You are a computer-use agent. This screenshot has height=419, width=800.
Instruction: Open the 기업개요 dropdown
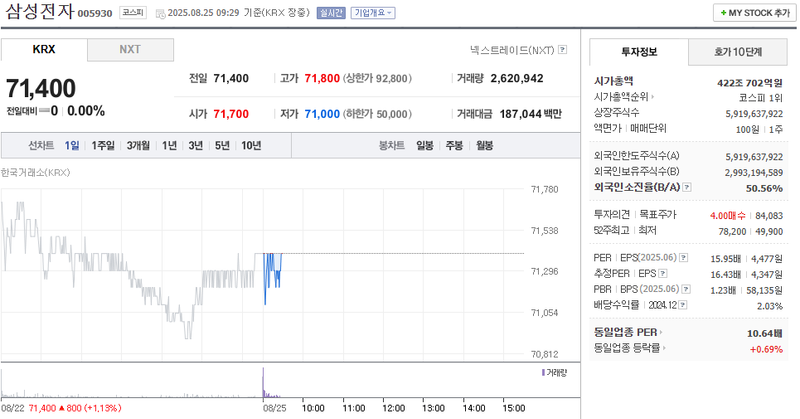(373, 13)
